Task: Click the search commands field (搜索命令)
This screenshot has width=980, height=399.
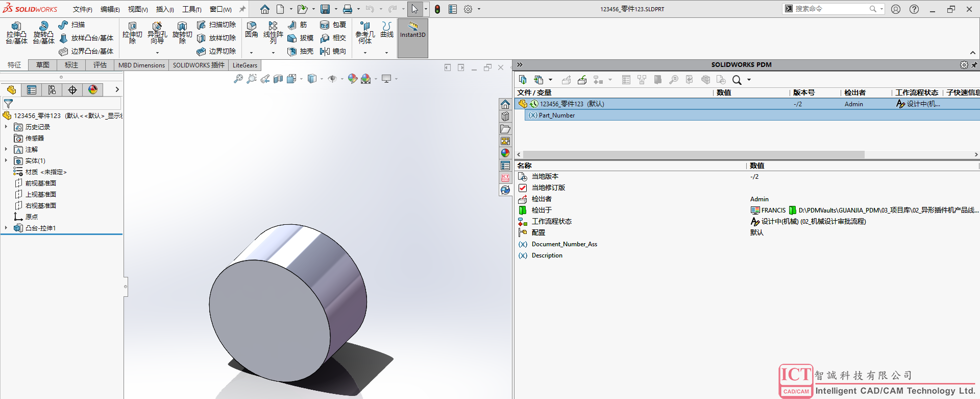Action: click(832, 9)
